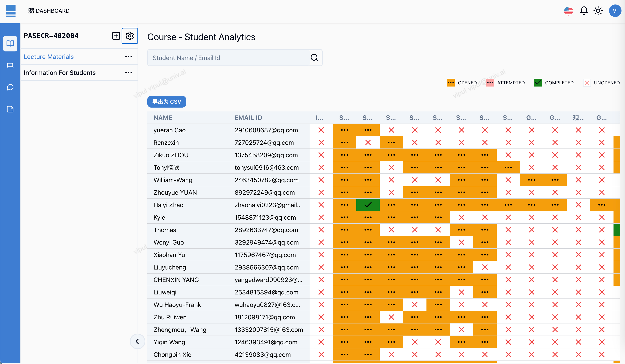Click the UNOPENED legend X icon

pos(587,83)
